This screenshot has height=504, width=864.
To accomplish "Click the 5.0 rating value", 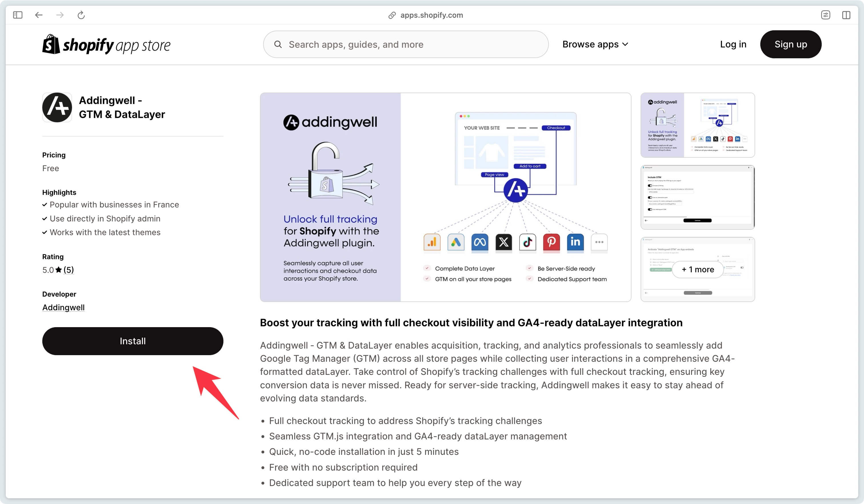I will click(x=48, y=270).
